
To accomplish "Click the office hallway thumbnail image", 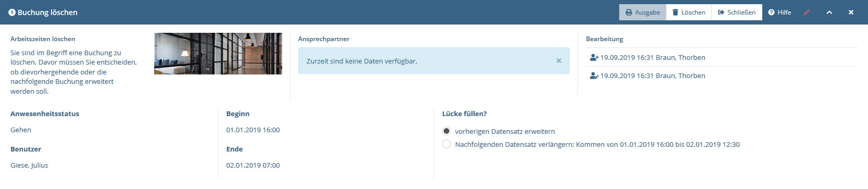I will click(218, 54).
